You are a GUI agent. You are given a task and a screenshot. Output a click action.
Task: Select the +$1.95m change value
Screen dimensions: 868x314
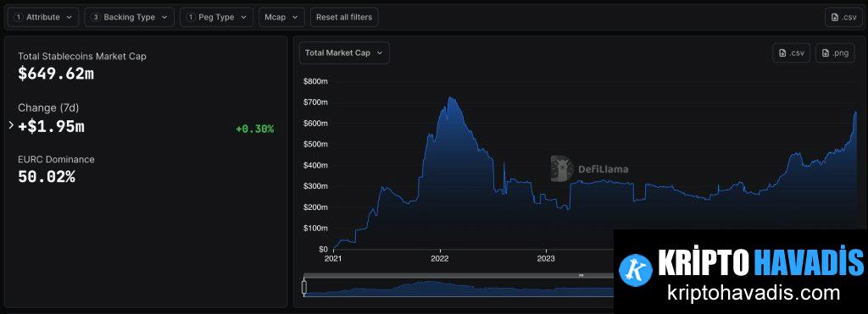click(x=52, y=127)
